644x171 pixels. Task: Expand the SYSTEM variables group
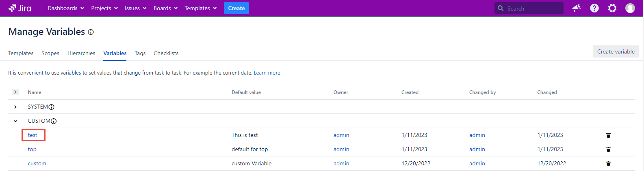[x=15, y=107]
